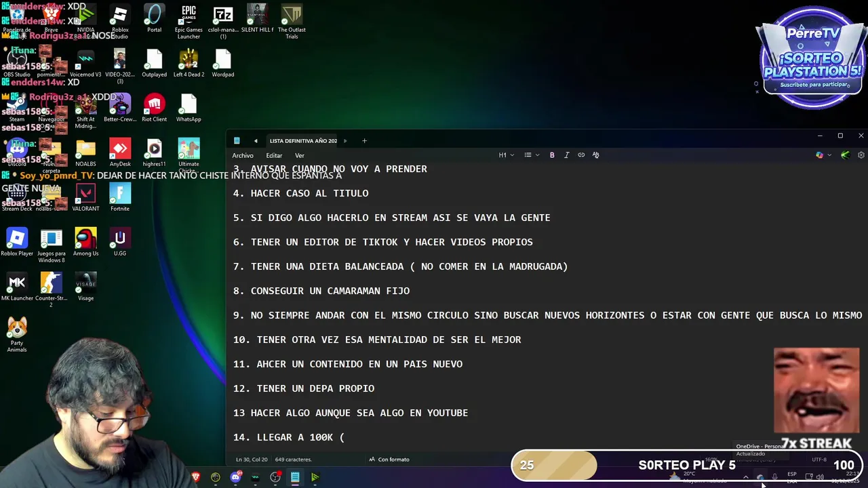
Task: Insert a link using Notepad toolbar
Action: point(581,155)
